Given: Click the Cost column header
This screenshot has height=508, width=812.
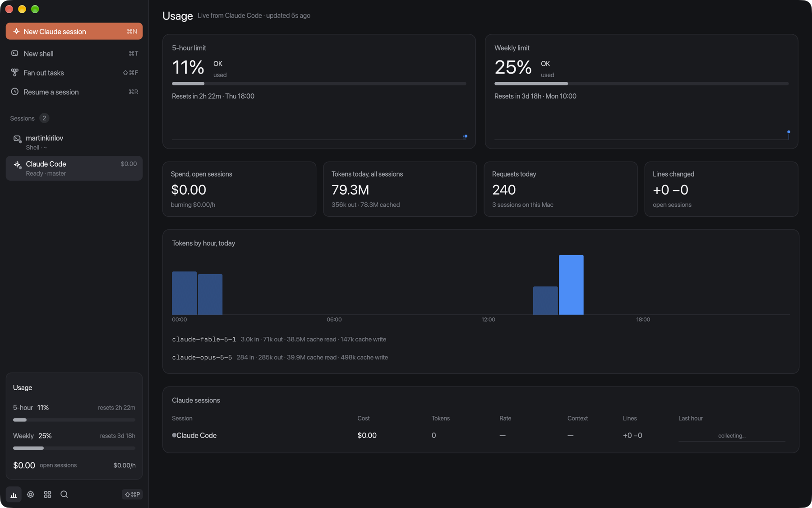Looking at the screenshot, I should tap(364, 418).
